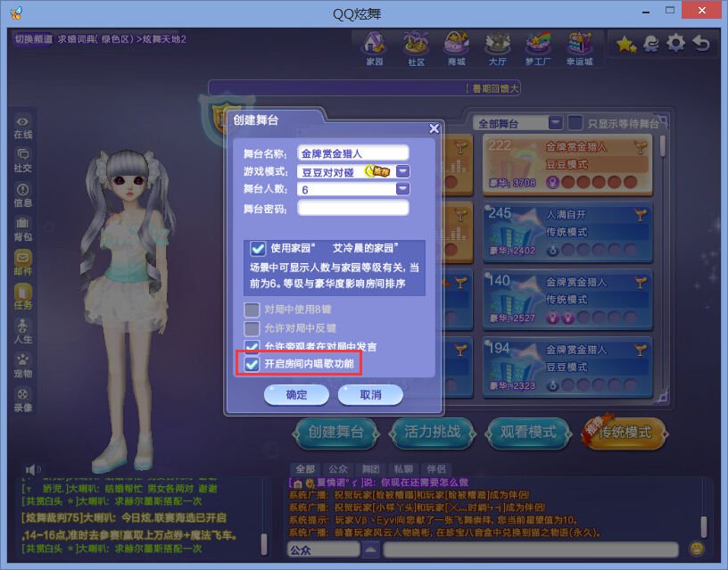Screen dimensions: 728x570
Task: Open the 家园 home icon
Action: click(374, 48)
